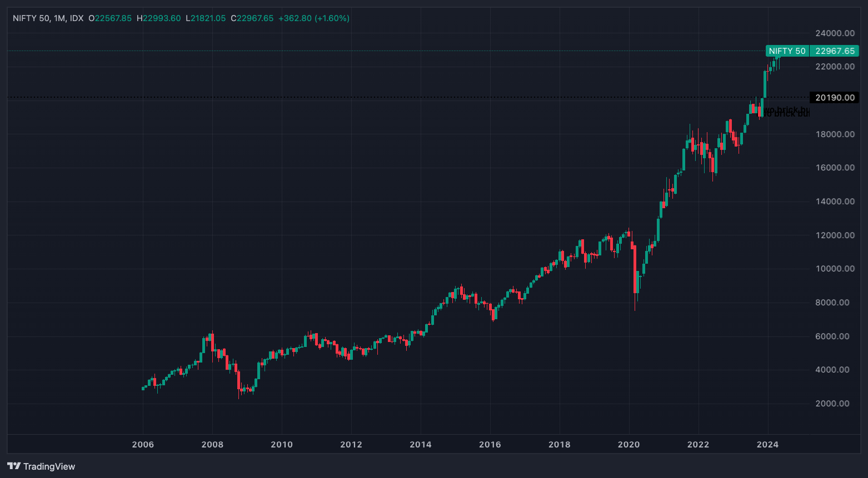Click the open value 22567.85 in legend
The height and width of the screenshot is (478, 868).
pyautogui.click(x=113, y=18)
